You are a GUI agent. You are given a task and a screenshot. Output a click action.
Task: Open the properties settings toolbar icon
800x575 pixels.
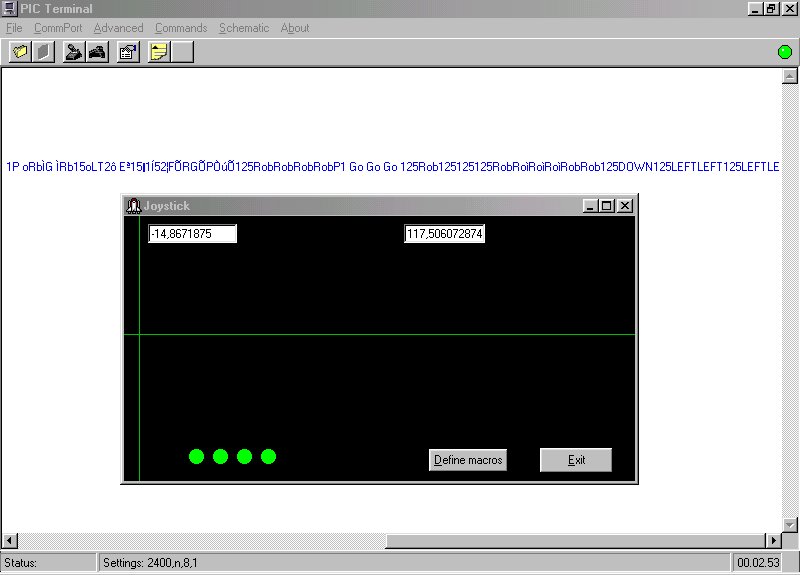(x=128, y=52)
